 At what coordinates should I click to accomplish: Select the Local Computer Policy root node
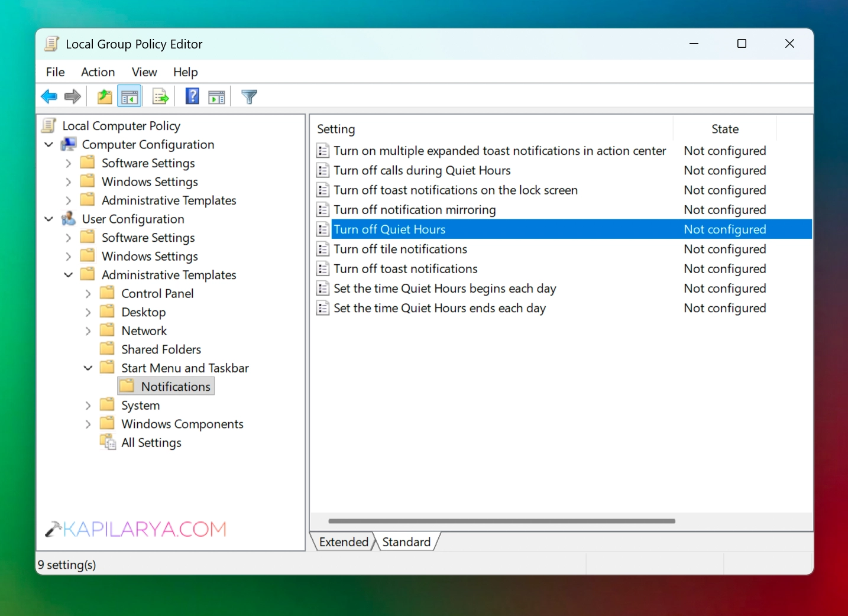click(x=121, y=125)
